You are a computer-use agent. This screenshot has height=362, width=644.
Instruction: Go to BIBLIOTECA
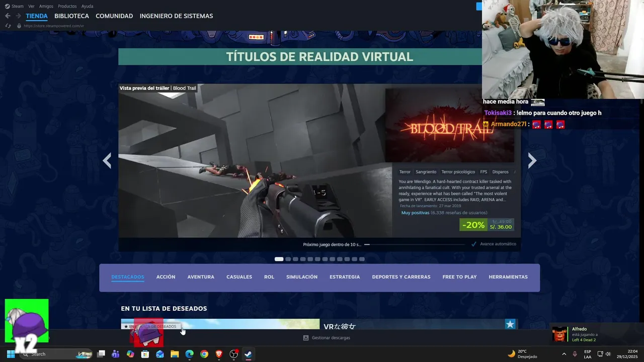(72, 16)
